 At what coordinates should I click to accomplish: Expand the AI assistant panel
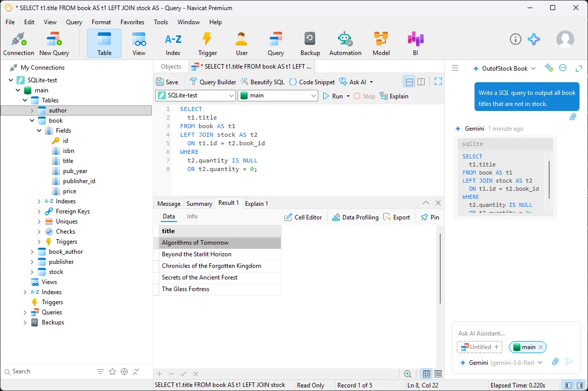click(578, 68)
